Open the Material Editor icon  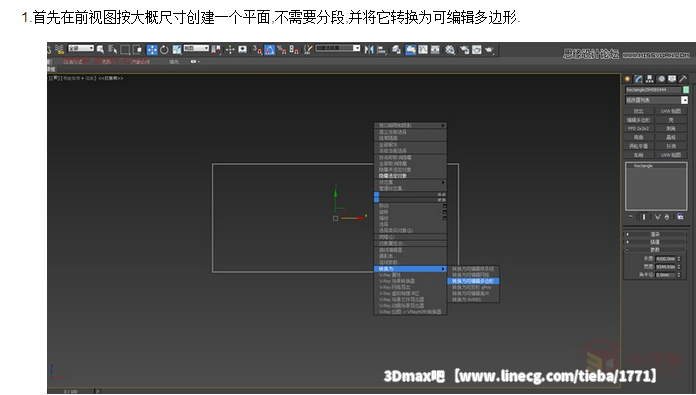450,50
